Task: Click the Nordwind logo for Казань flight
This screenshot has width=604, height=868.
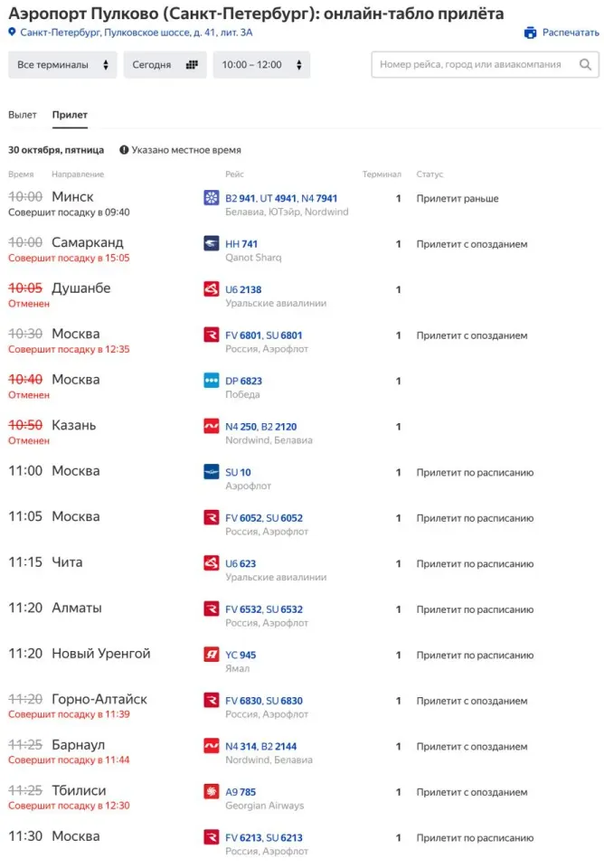Action: point(212,426)
